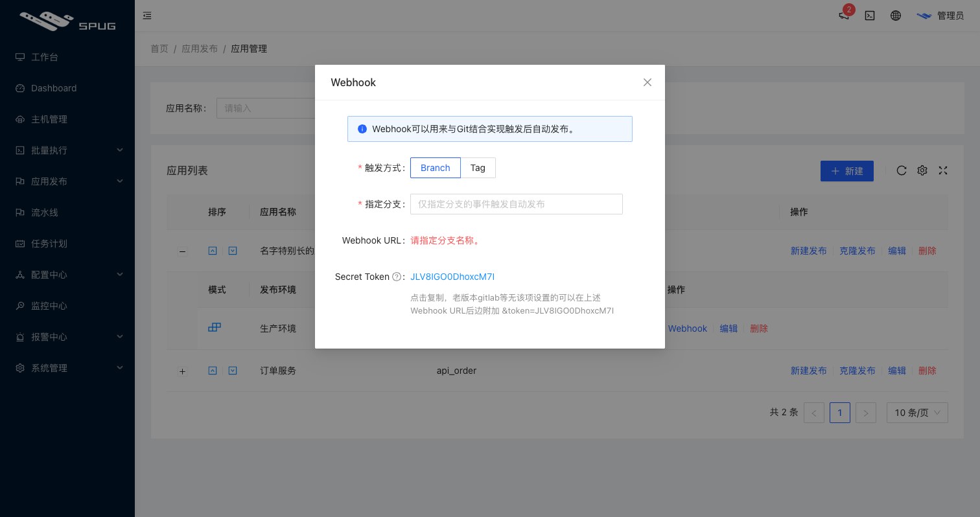Image resolution: width=980 pixels, height=517 pixels.
Task: Select Branch trigger mode
Action: pos(436,168)
